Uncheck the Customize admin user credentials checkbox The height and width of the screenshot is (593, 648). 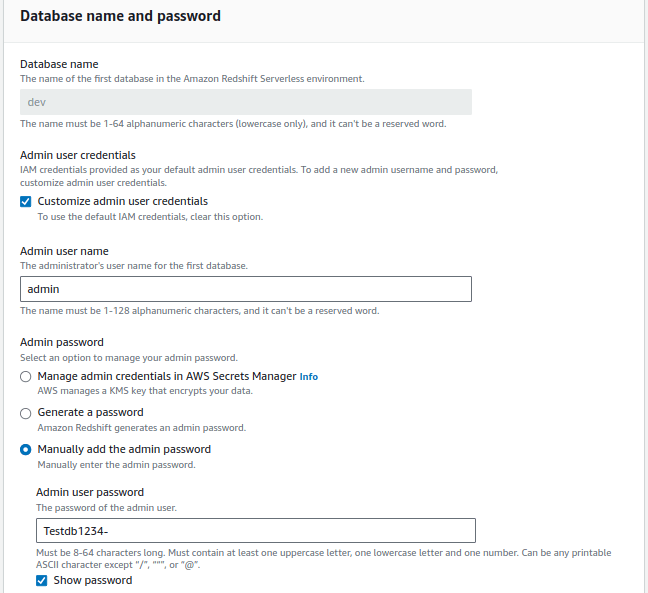pyautogui.click(x=26, y=201)
